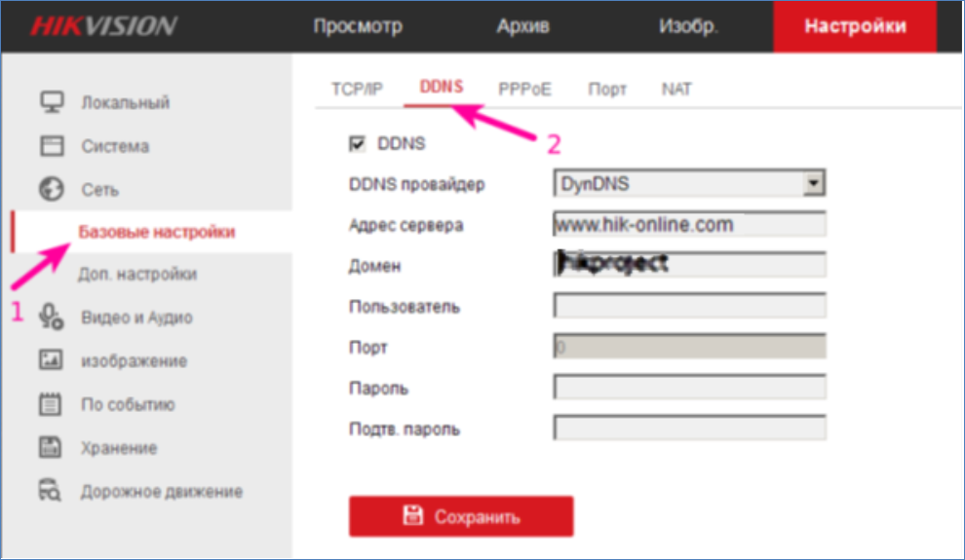965x560 pixels.
Task: Click the calendar icon for По событию
Action: tap(51, 404)
